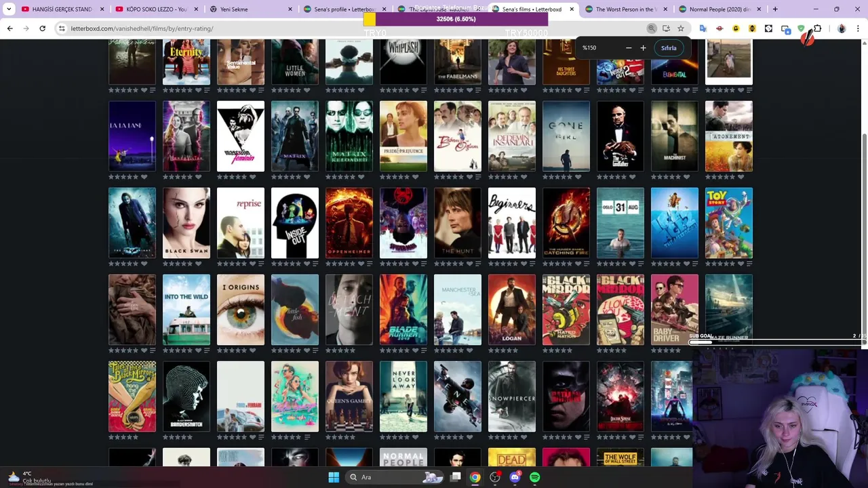The image size is (868, 488).
Task: Click the Sıfırla zoom reset button
Action: point(669,48)
